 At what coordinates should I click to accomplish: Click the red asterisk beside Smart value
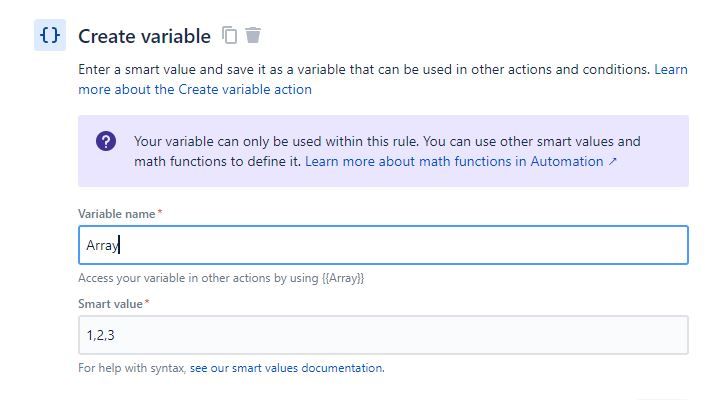click(x=147, y=302)
